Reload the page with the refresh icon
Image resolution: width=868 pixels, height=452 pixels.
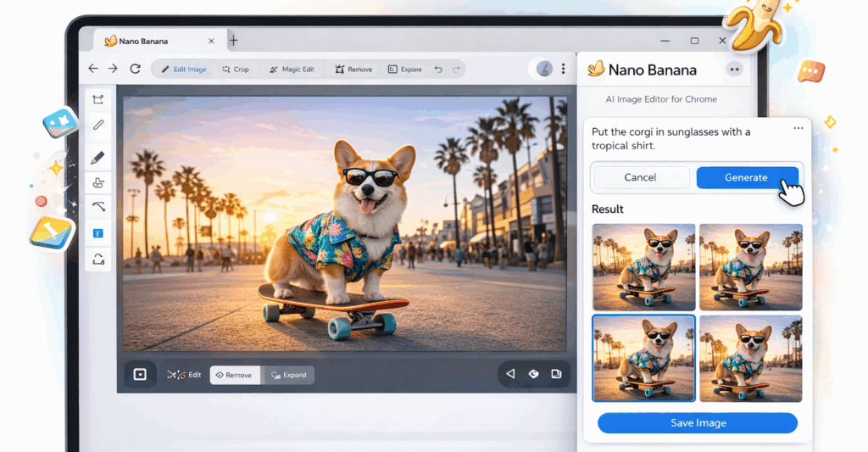click(135, 69)
